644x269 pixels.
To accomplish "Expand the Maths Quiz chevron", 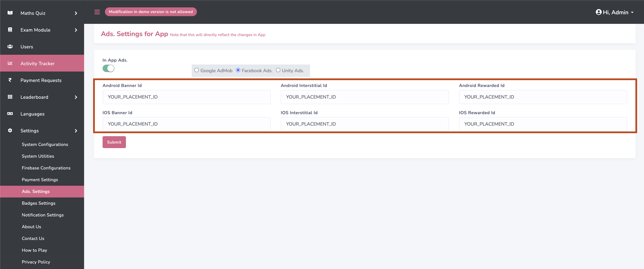I will 76,13.
